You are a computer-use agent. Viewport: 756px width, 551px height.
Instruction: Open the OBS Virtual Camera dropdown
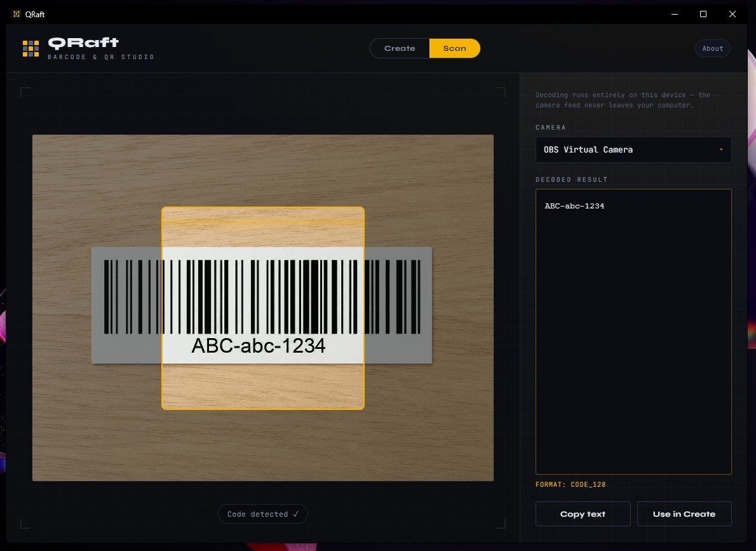pyautogui.click(x=633, y=149)
